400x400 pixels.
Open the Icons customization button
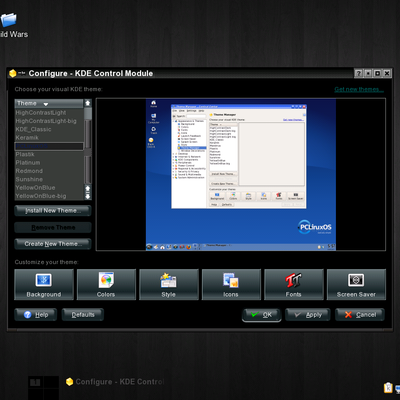click(231, 285)
